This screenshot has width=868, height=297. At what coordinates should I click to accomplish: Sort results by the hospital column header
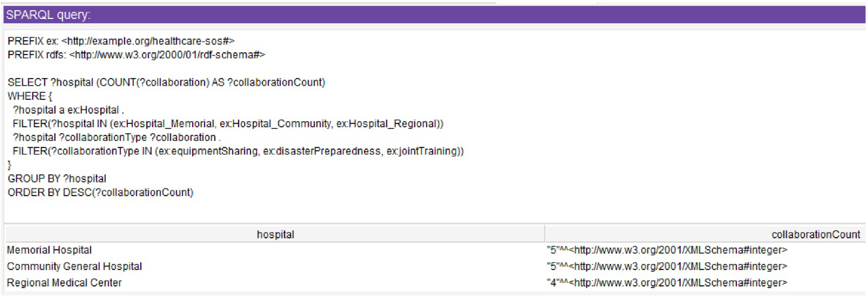click(275, 234)
